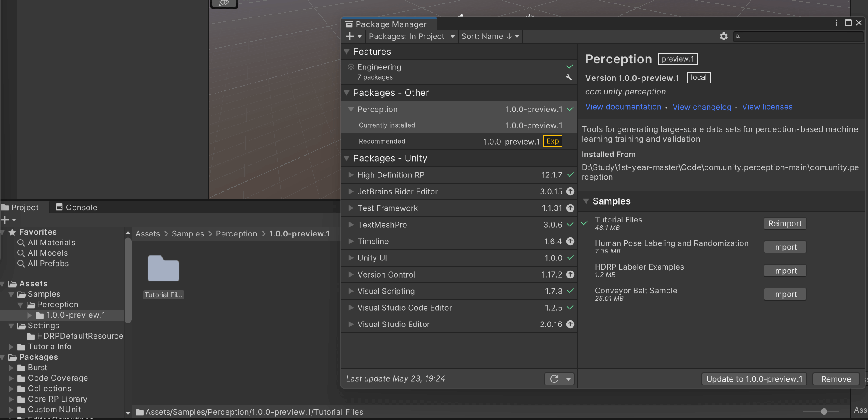Open Packages: In Project dropdown

(x=411, y=36)
